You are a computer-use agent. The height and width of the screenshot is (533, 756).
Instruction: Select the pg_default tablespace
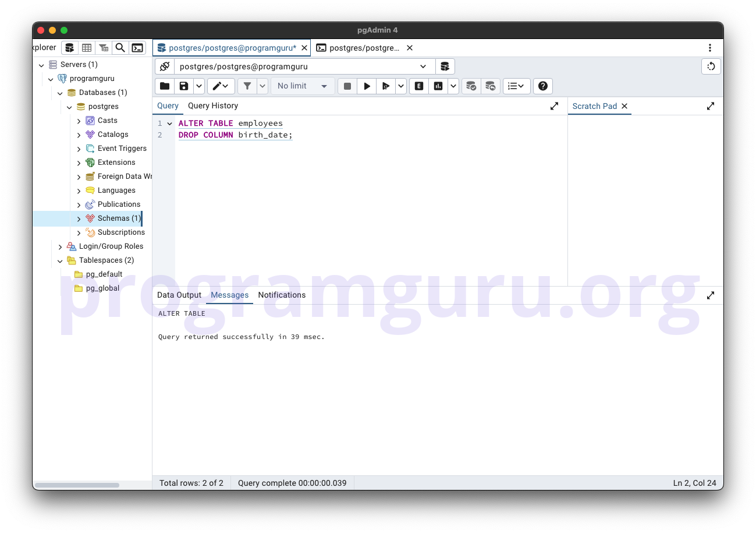104,274
